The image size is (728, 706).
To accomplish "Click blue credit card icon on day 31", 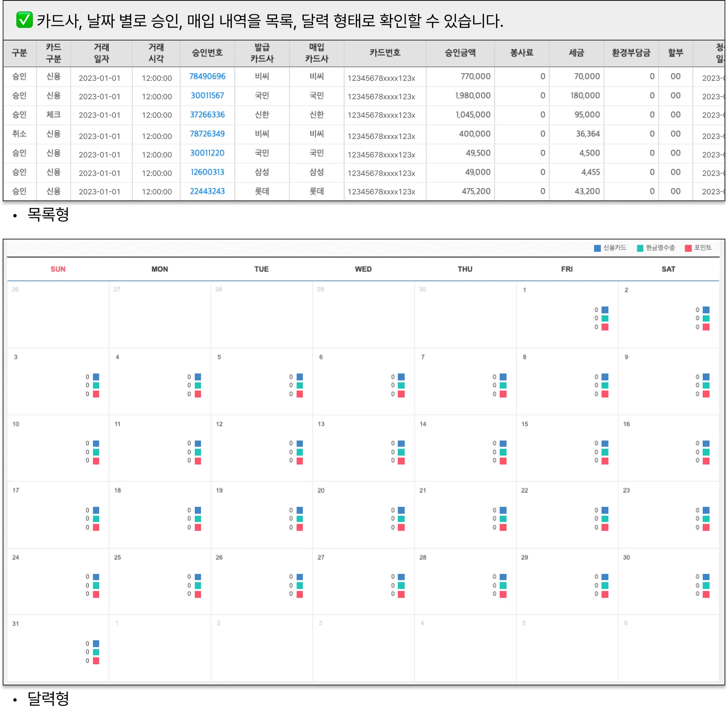I will click(x=96, y=643).
